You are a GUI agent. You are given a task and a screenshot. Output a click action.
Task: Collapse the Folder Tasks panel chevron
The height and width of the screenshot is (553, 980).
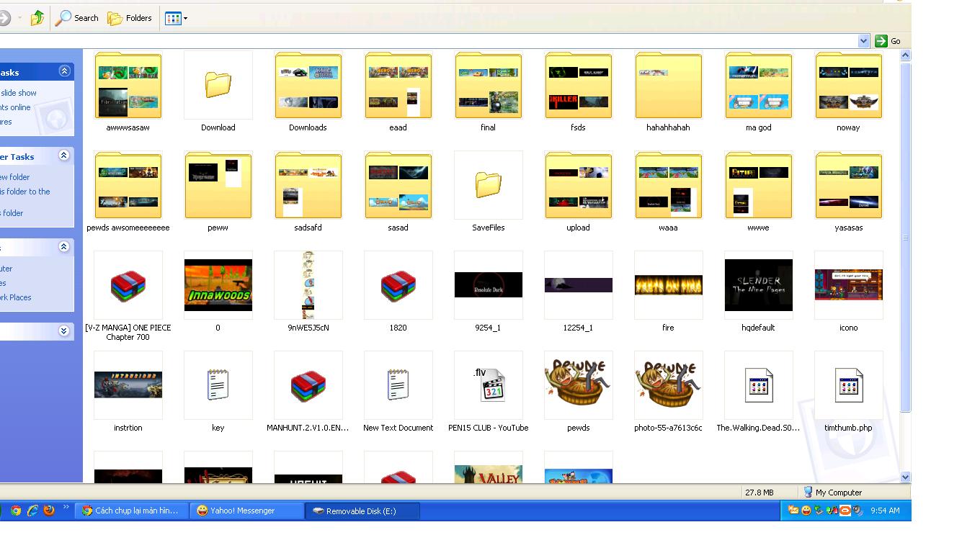tap(64, 156)
